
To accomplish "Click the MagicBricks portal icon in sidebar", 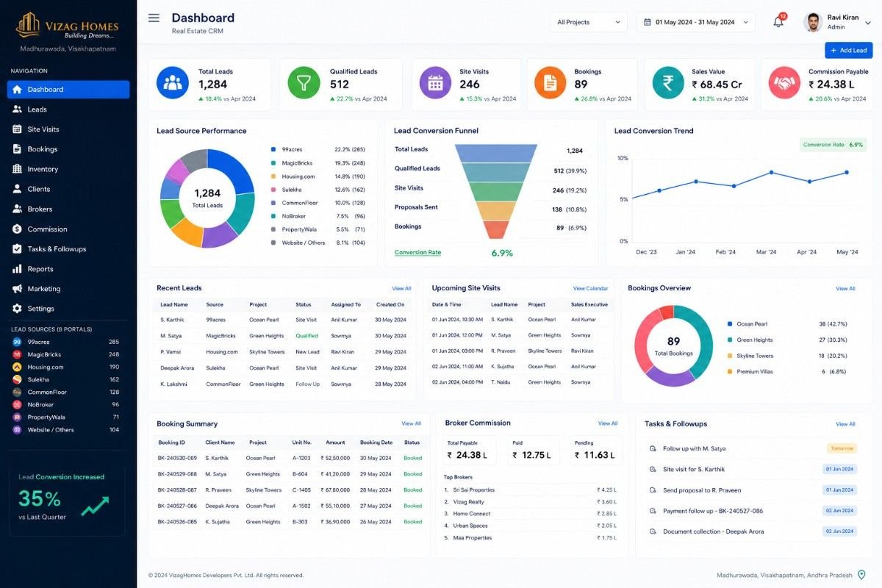I will pyautogui.click(x=17, y=354).
